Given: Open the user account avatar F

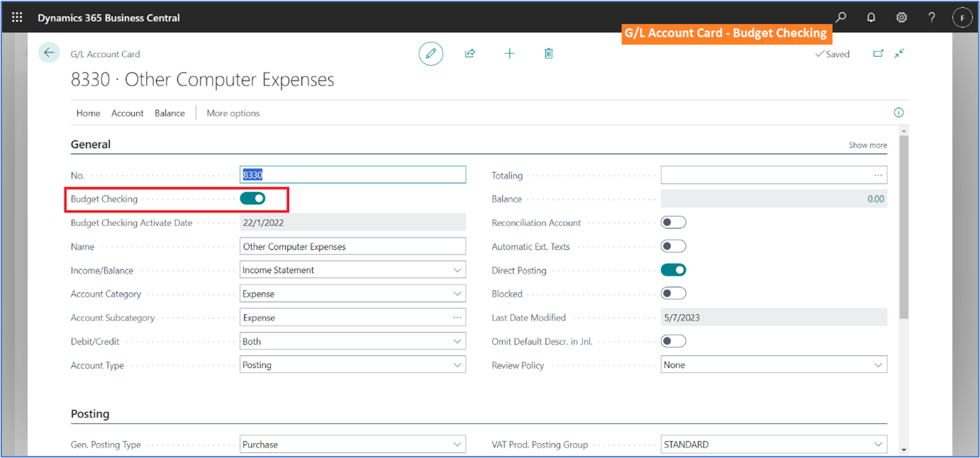Looking at the screenshot, I should tap(962, 18).
